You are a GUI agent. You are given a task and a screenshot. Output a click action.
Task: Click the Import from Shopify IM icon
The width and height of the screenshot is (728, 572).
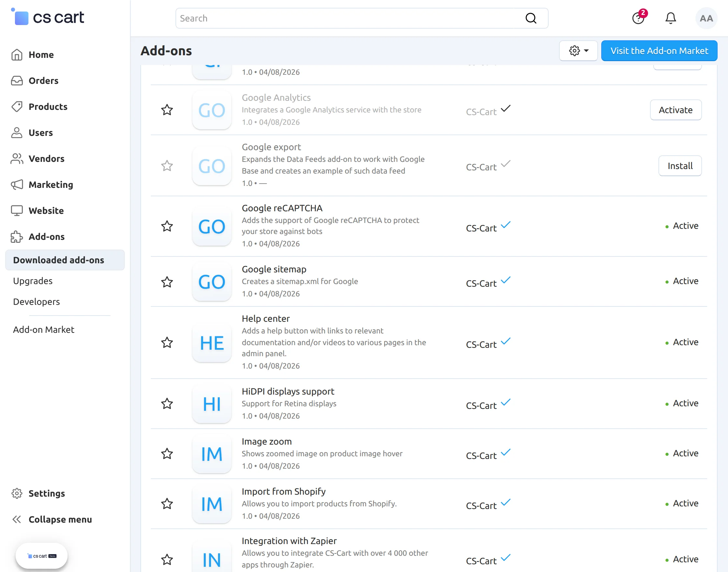coord(212,504)
